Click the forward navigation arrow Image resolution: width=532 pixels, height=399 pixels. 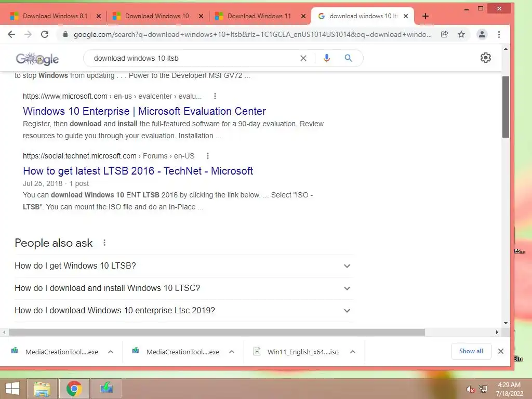(28, 34)
